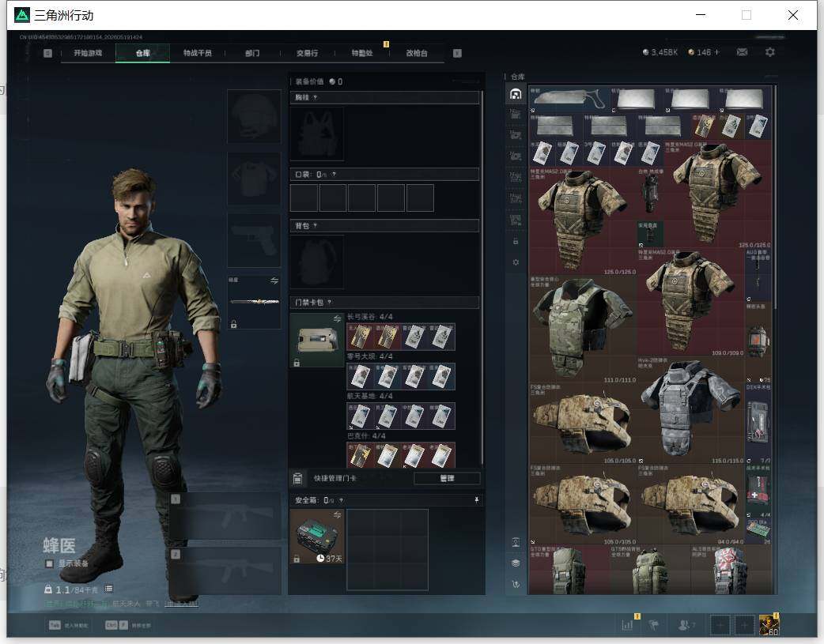This screenshot has width=824, height=644.
Task: Click primary weapon slot 1
Action: (x=225, y=515)
